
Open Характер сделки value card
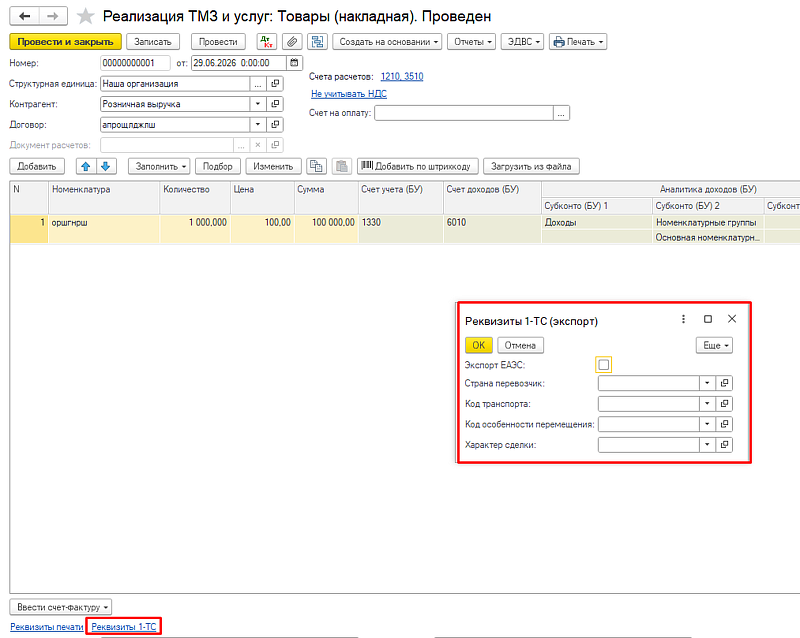point(724,445)
